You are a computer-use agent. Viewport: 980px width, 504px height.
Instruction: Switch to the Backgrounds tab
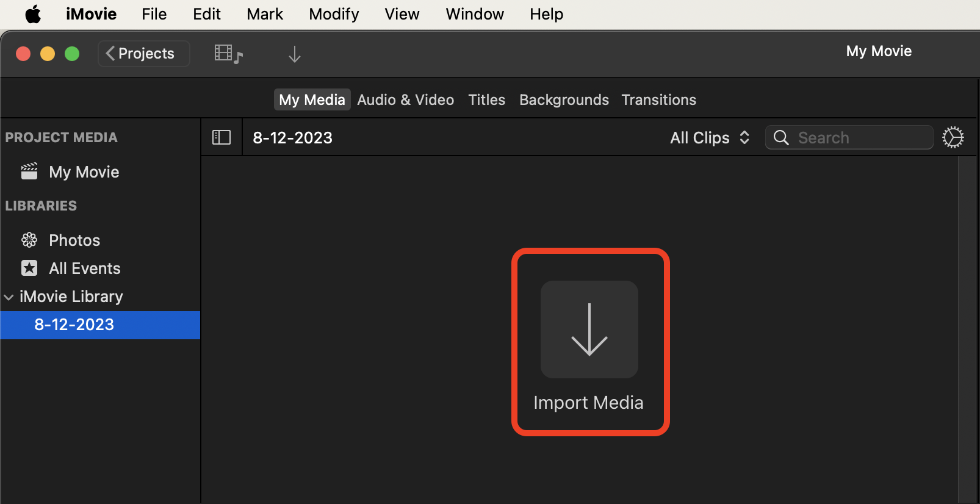pyautogui.click(x=564, y=99)
